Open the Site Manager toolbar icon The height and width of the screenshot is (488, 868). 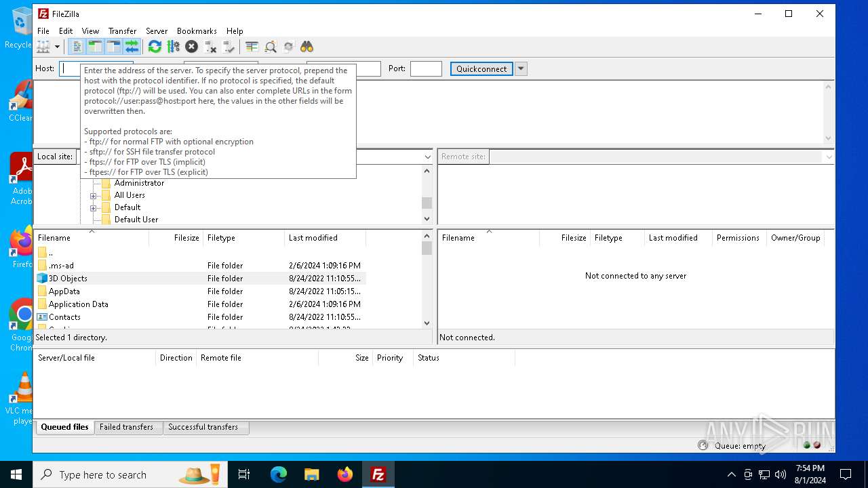tap(43, 47)
